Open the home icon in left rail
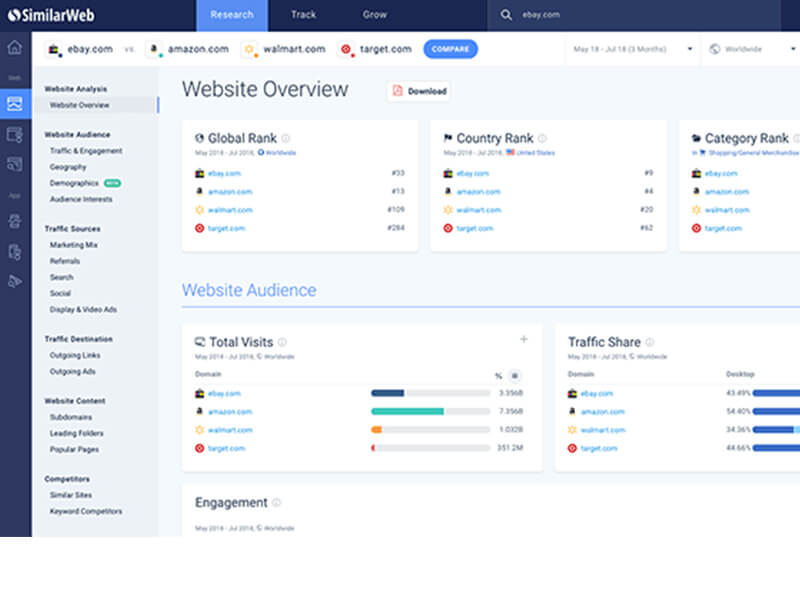The height and width of the screenshot is (600, 800). 15,47
